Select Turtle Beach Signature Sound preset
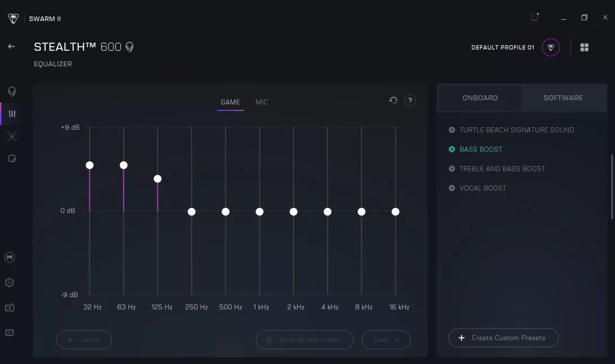615x364 pixels. tap(511, 130)
